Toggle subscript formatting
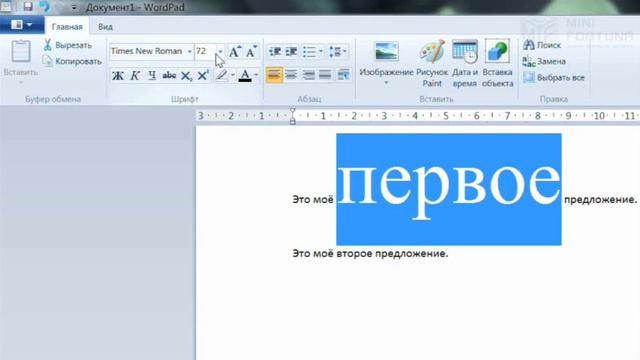 pos(186,76)
